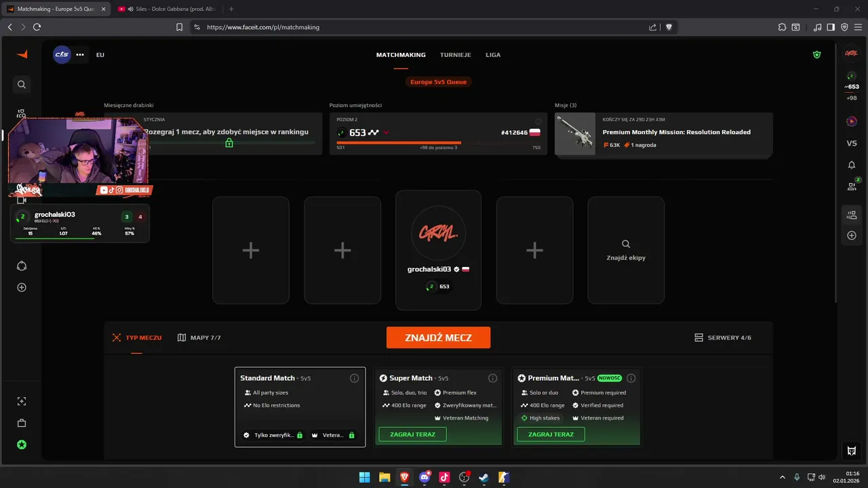Open Steam from the taskbar
This screenshot has height=488, width=868.
(x=484, y=477)
